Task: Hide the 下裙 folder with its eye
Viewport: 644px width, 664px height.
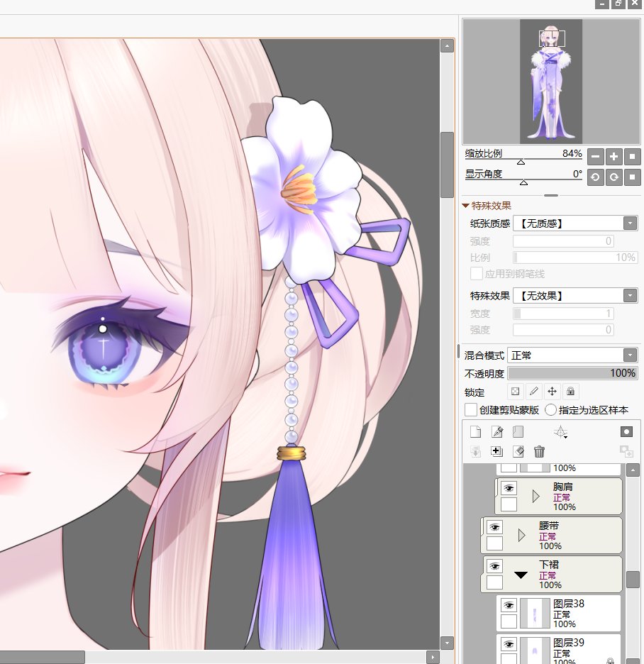Action: tap(494, 566)
